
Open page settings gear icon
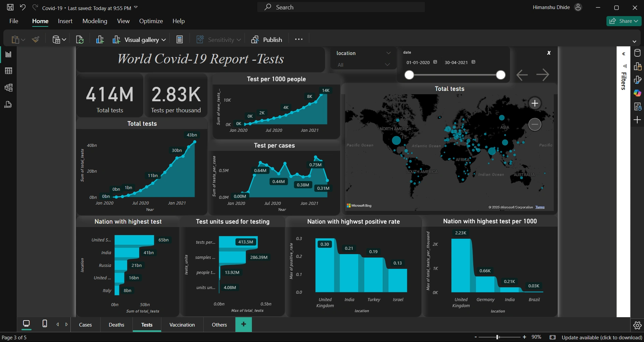(637, 325)
